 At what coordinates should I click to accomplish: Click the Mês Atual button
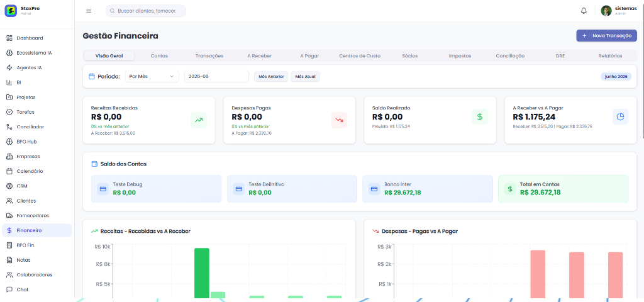[x=305, y=76]
